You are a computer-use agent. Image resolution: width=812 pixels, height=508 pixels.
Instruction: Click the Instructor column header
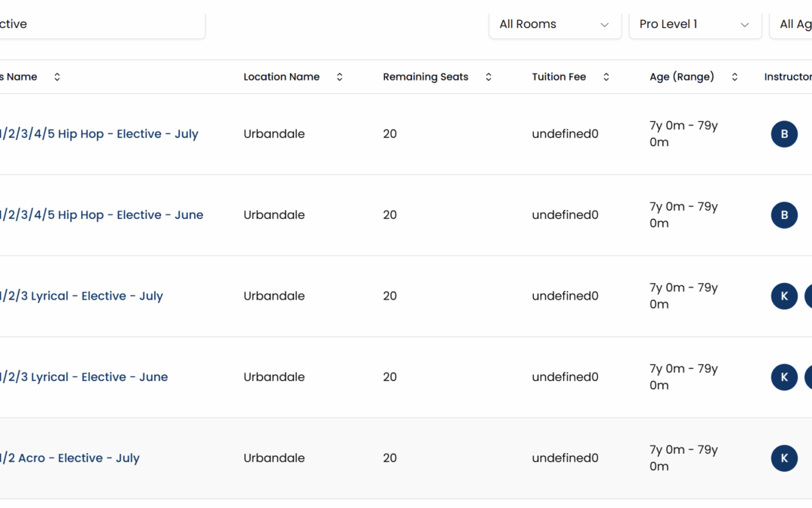tap(787, 77)
